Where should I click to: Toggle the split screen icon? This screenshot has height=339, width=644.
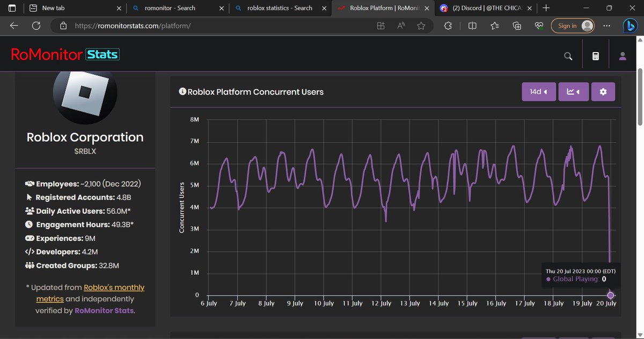click(x=472, y=26)
